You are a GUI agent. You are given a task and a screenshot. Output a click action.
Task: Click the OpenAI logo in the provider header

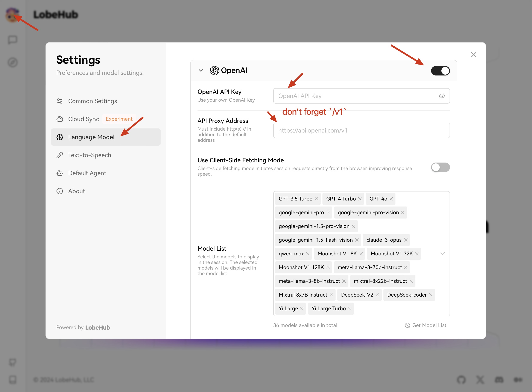[x=214, y=70]
